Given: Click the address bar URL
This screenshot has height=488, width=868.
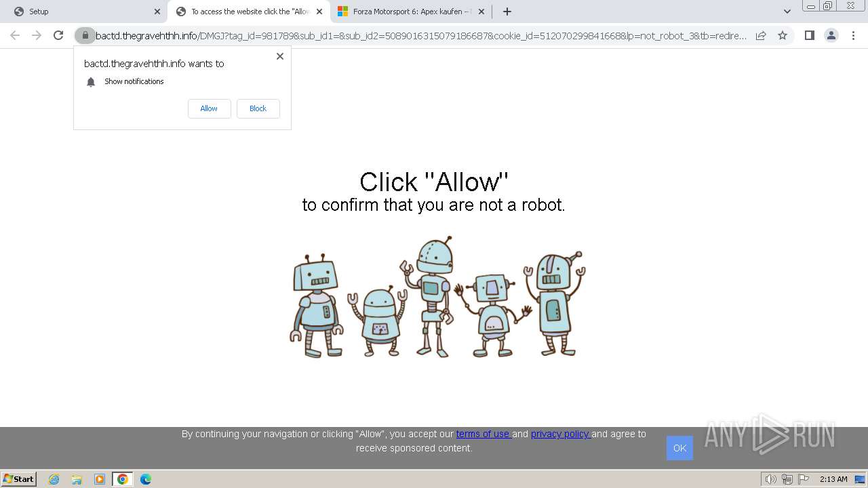Looking at the screenshot, I should pyautogui.click(x=420, y=35).
